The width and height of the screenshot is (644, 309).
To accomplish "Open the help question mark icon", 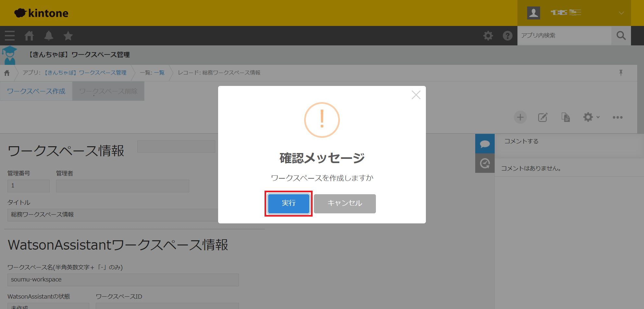I will [x=507, y=36].
